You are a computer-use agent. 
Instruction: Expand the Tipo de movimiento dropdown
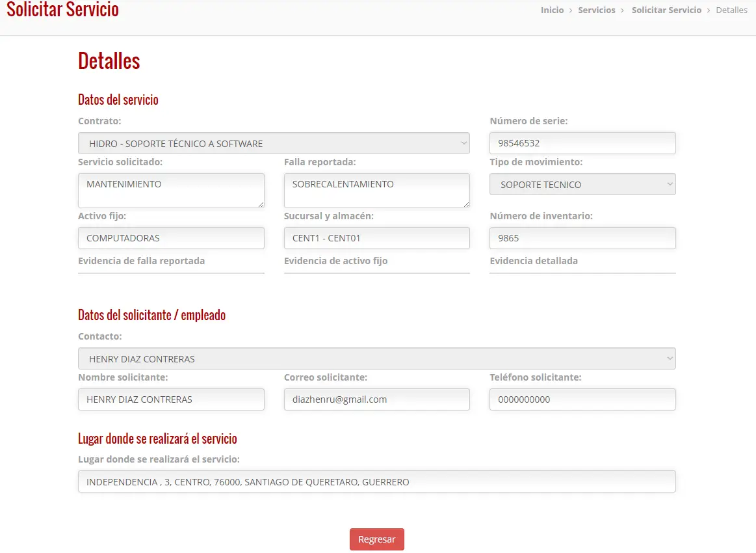click(x=582, y=184)
